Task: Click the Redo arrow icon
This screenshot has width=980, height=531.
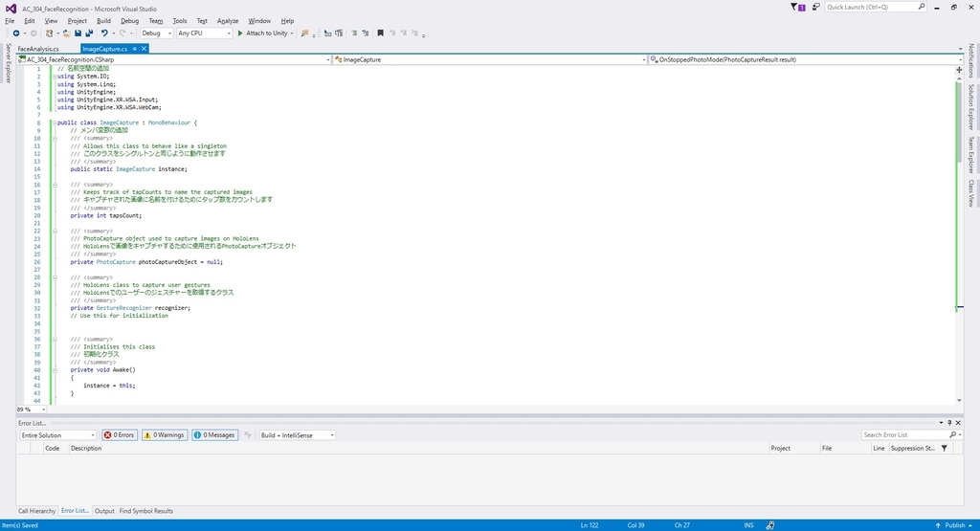Action: click(122, 33)
